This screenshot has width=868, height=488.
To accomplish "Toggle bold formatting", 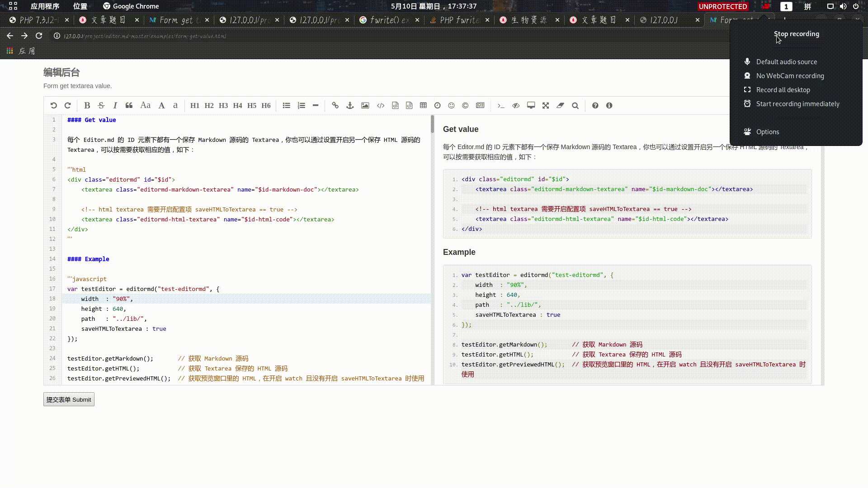I will tap(87, 105).
